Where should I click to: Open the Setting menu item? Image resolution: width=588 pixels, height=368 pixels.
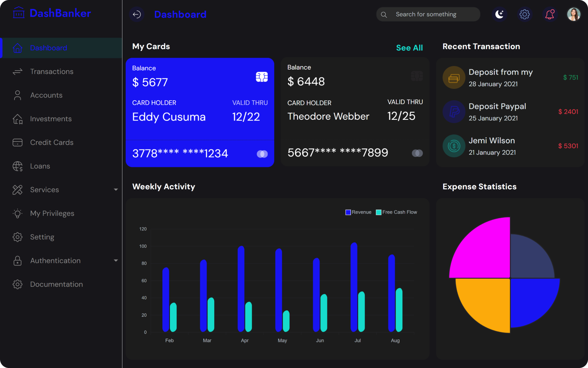pos(42,237)
